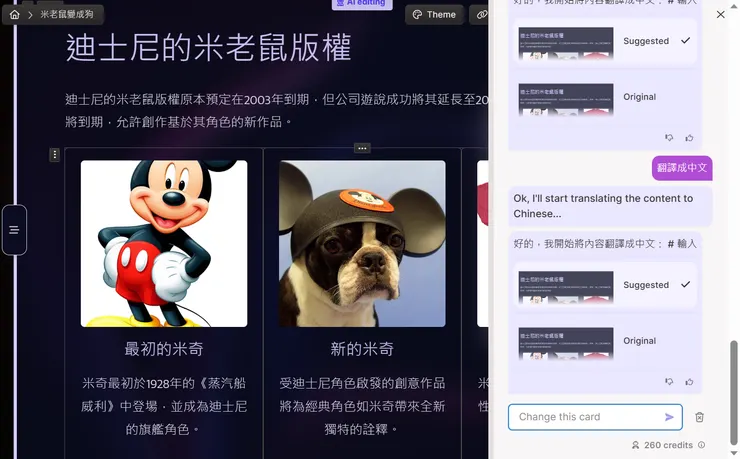Clear chat with the trash icon

click(699, 417)
